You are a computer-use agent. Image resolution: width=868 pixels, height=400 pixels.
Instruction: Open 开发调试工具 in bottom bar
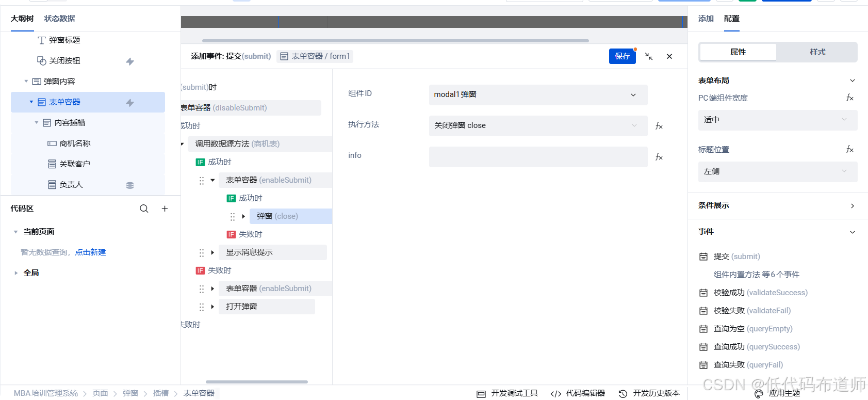click(507, 393)
